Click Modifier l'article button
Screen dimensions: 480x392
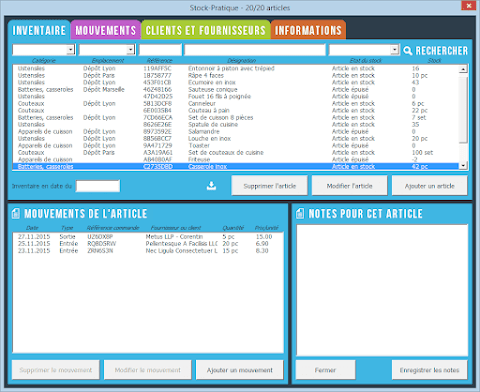[x=349, y=186]
